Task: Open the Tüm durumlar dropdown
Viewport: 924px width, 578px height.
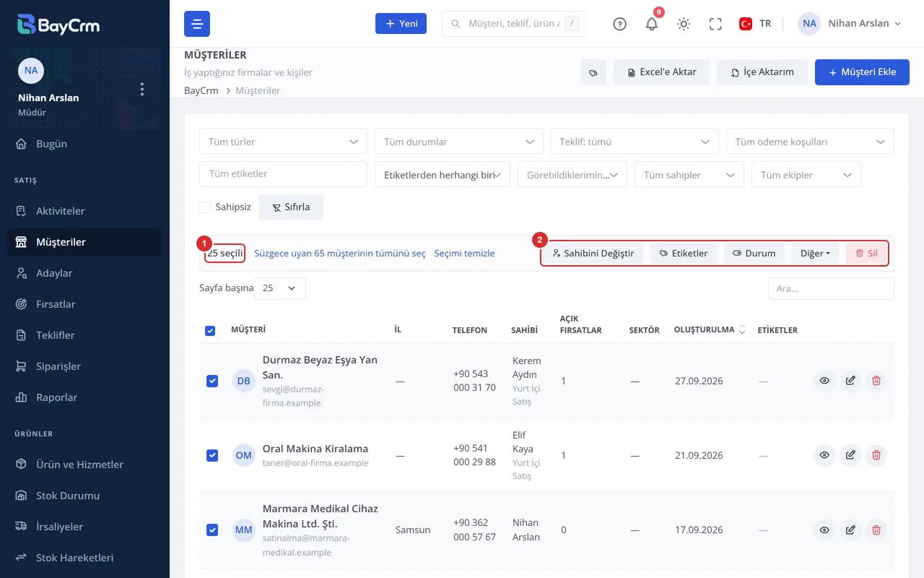Action: pos(458,142)
